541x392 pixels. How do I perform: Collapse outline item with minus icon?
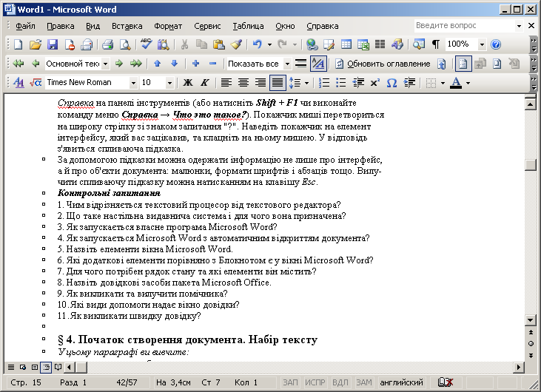[x=213, y=64]
